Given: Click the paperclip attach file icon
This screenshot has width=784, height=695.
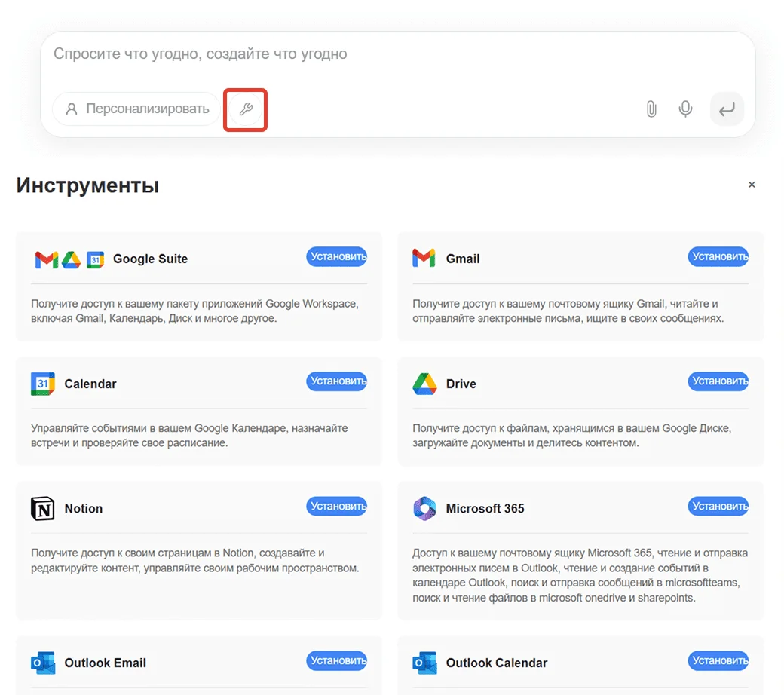Looking at the screenshot, I should [x=651, y=109].
